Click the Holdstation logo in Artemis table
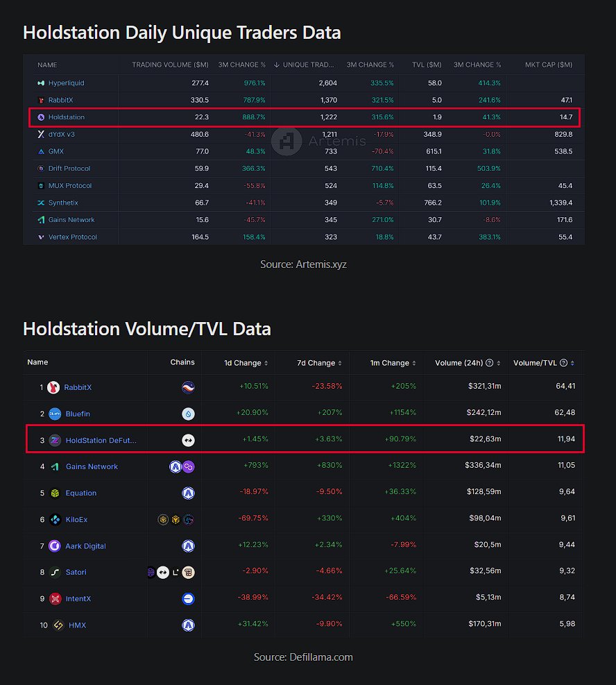 tap(41, 117)
